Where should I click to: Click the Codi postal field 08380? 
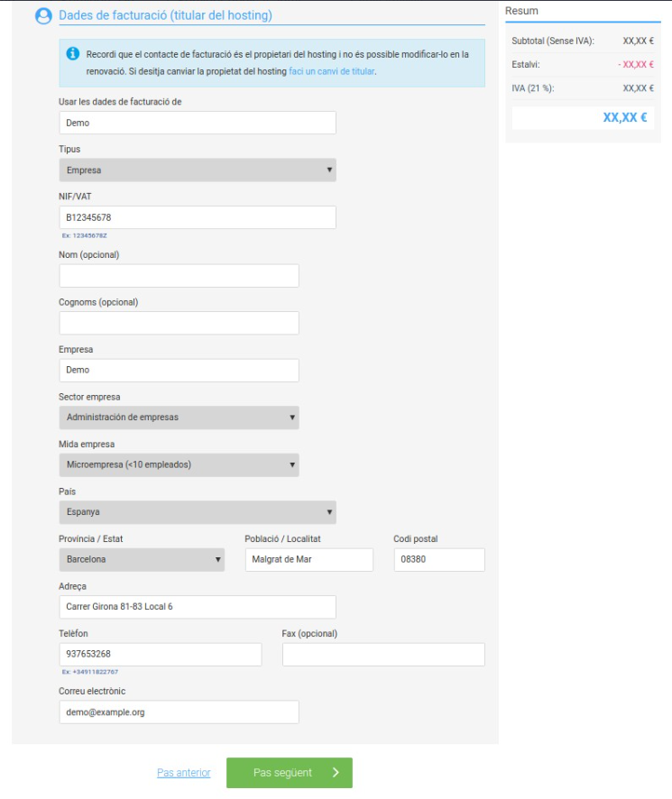(439, 559)
